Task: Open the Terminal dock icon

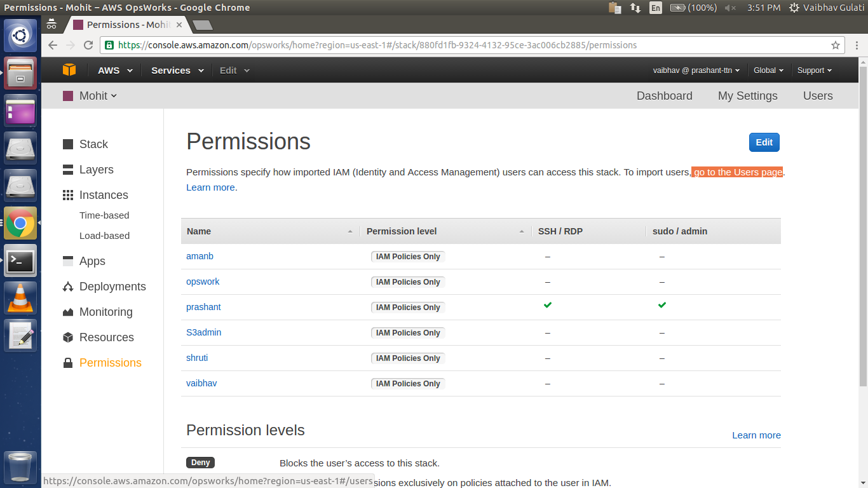Action: (20, 261)
